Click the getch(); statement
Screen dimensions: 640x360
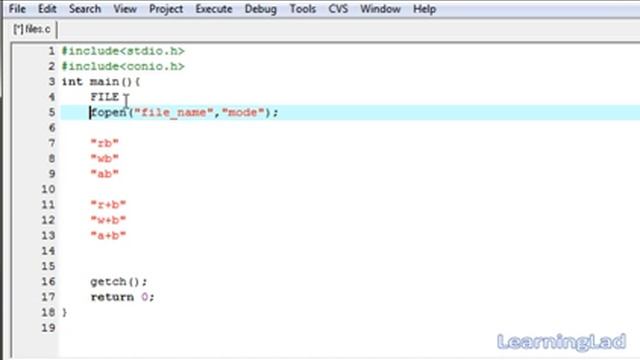pyautogui.click(x=119, y=282)
